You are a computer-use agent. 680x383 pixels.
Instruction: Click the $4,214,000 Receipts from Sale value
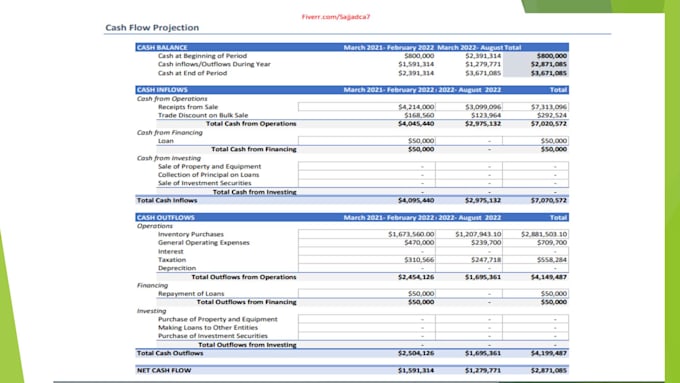coord(416,107)
